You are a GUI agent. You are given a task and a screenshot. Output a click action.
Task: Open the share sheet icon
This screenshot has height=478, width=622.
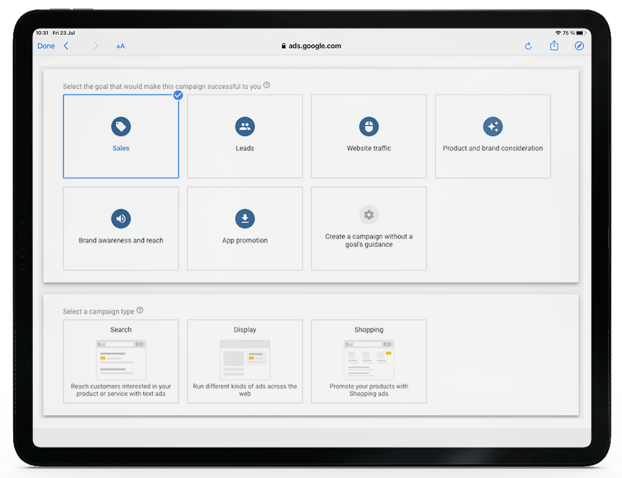coord(554,46)
